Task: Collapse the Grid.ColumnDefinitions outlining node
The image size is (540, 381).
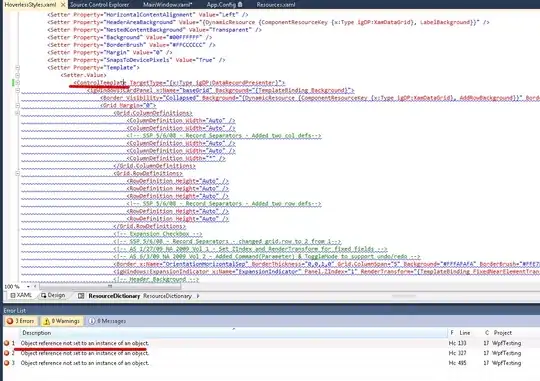Action: (x=17, y=113)
